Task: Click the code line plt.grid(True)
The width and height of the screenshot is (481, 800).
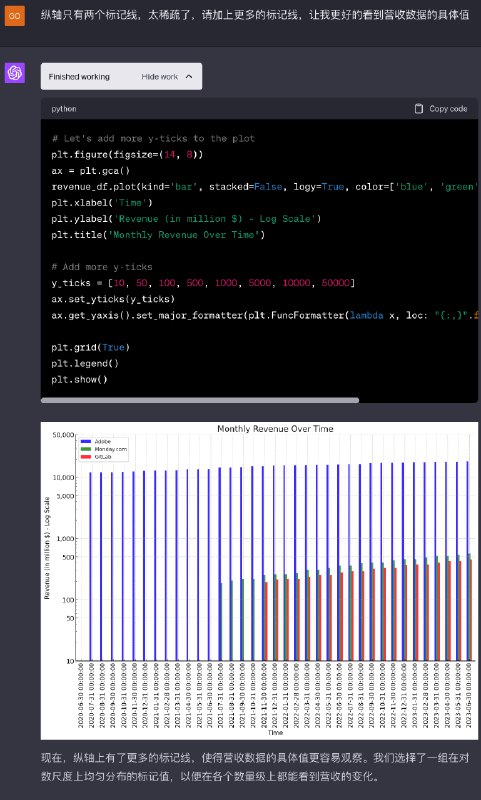Action: [x=90, y=347]
